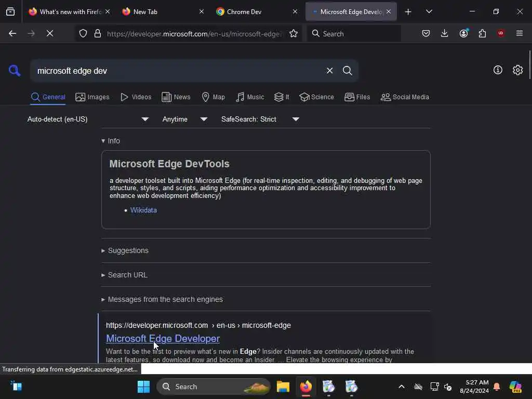Switch to the News category

click(x=176, y=97)
